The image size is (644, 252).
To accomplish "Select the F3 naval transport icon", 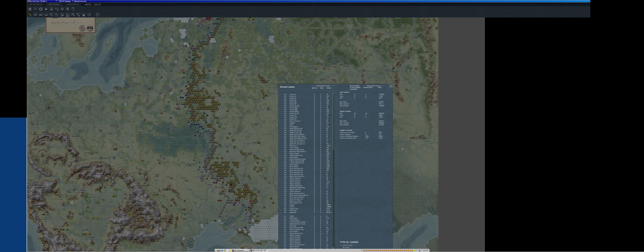I will [x=41, y=15].
